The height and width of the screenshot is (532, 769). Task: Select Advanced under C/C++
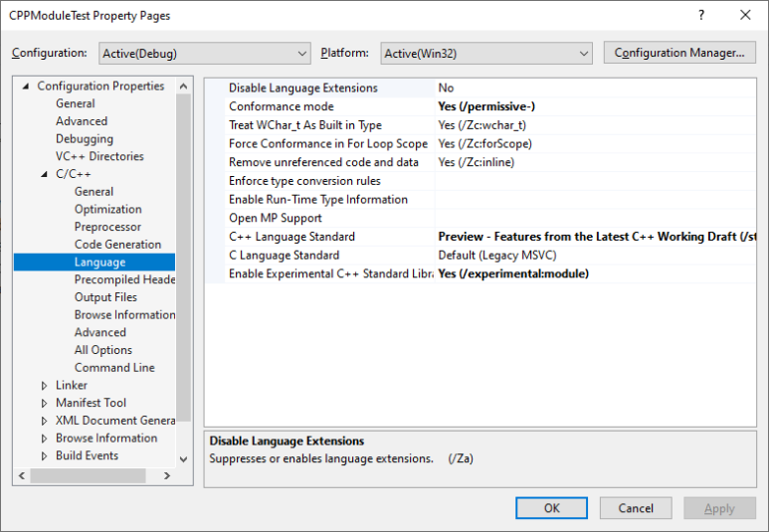click(x=100, y=332)
